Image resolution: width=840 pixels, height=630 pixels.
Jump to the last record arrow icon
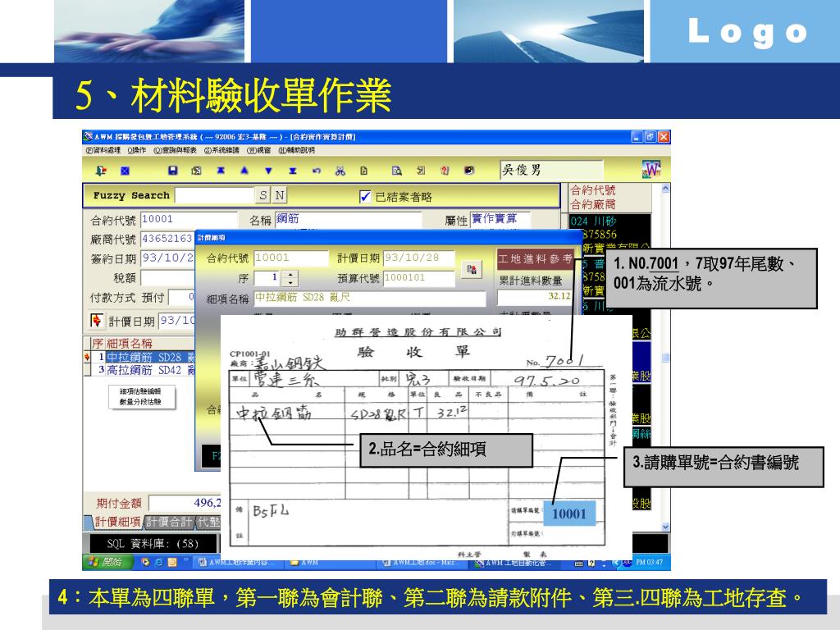[x=293, y=171]
